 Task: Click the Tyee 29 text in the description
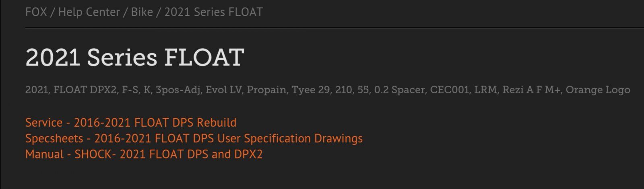(x=311, y=90)
